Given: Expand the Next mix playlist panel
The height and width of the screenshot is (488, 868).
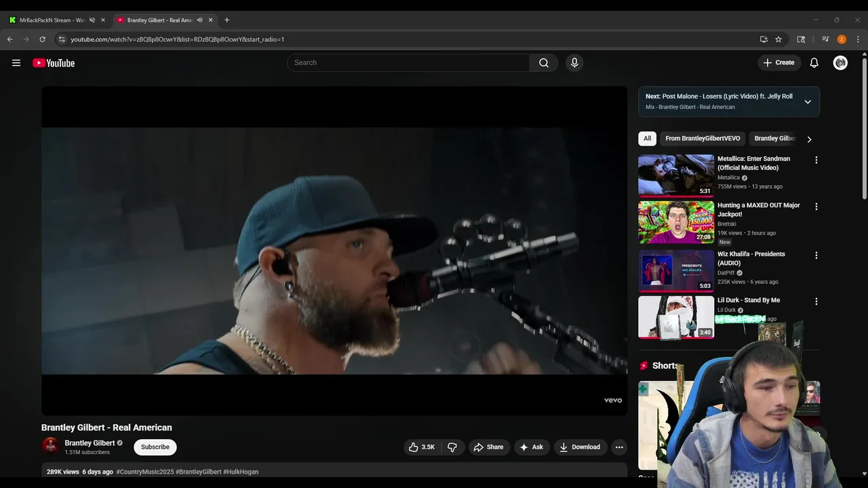Looking at the screenshot, I should tap(808, 102).
